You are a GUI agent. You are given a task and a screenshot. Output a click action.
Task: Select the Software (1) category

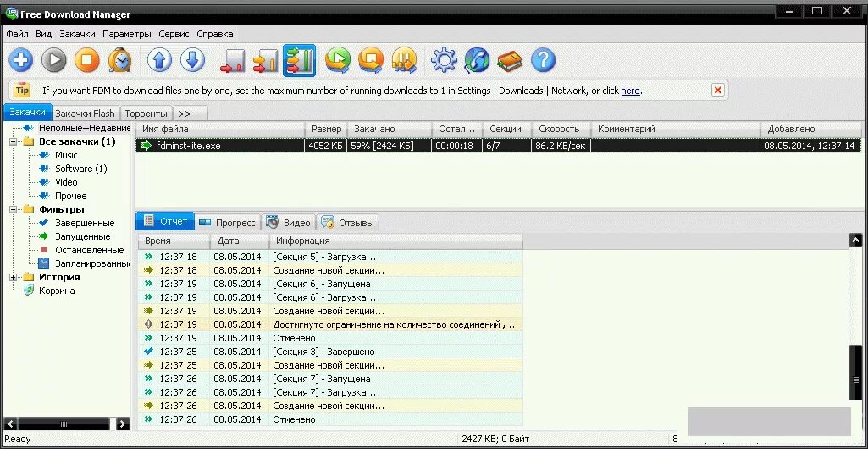81,169
